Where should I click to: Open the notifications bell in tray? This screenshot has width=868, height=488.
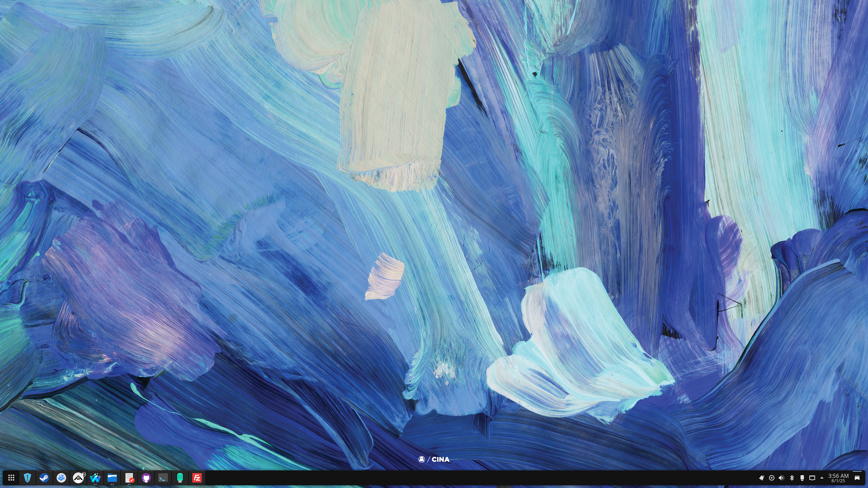tap(762, 478)
